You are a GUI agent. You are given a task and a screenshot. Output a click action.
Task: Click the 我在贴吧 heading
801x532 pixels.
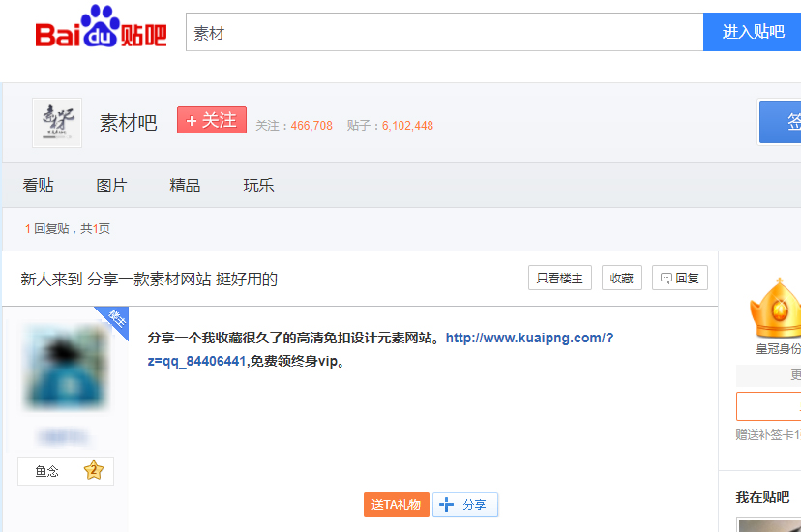click(x=762, y=497)
